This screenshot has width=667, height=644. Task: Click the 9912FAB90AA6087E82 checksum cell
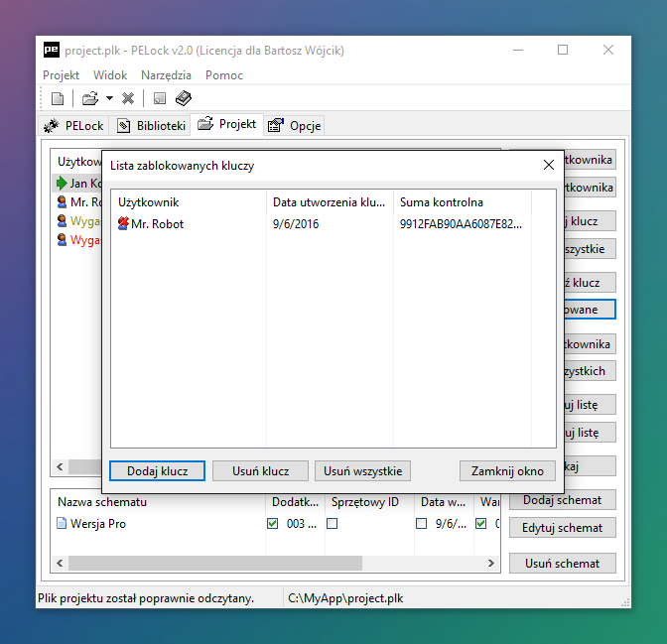(x=461, y=223)
